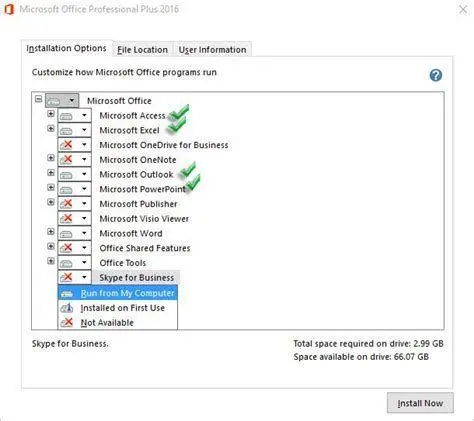The width and height of the screenshot is (474, 421).
Task: Select the Office Tools label
Action: click(x=123, y=263)
